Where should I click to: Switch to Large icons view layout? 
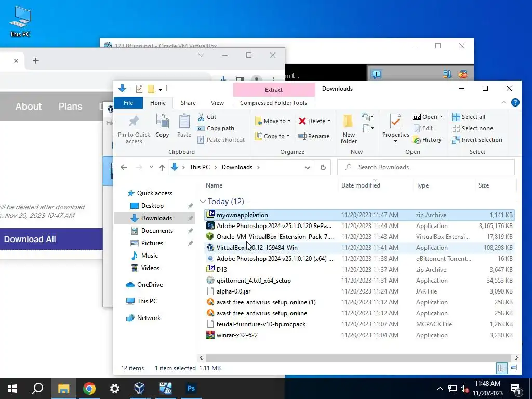(513, 368)
